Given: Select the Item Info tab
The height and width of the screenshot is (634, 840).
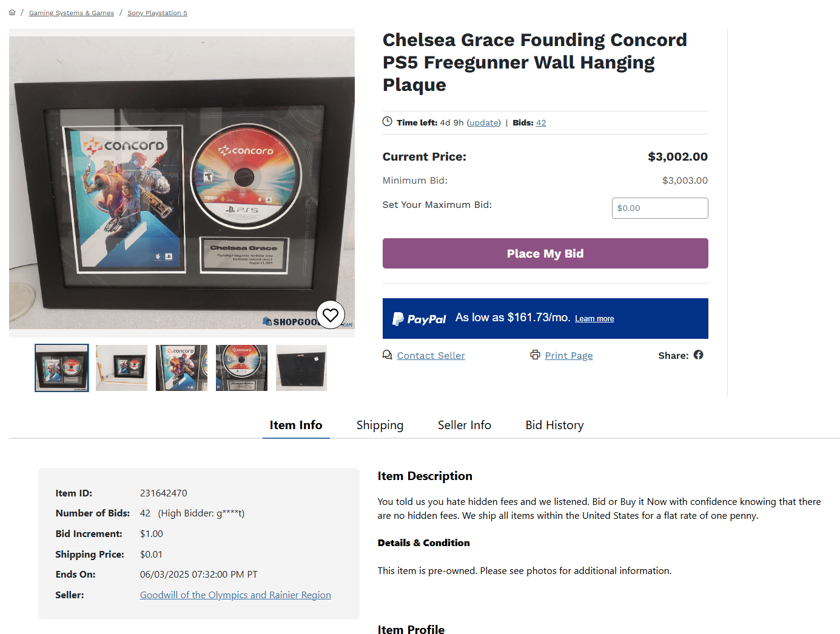Looking at the screenshot, I should point(296,425).
